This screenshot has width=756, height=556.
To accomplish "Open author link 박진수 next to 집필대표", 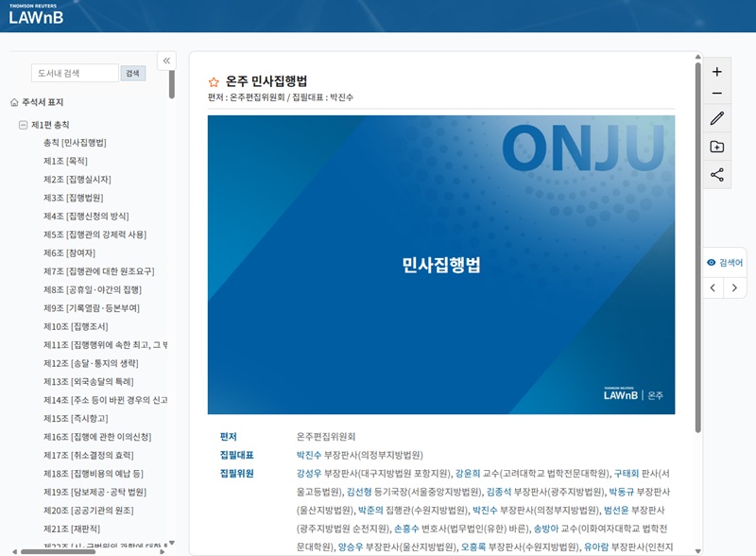I will coord(309,455).
